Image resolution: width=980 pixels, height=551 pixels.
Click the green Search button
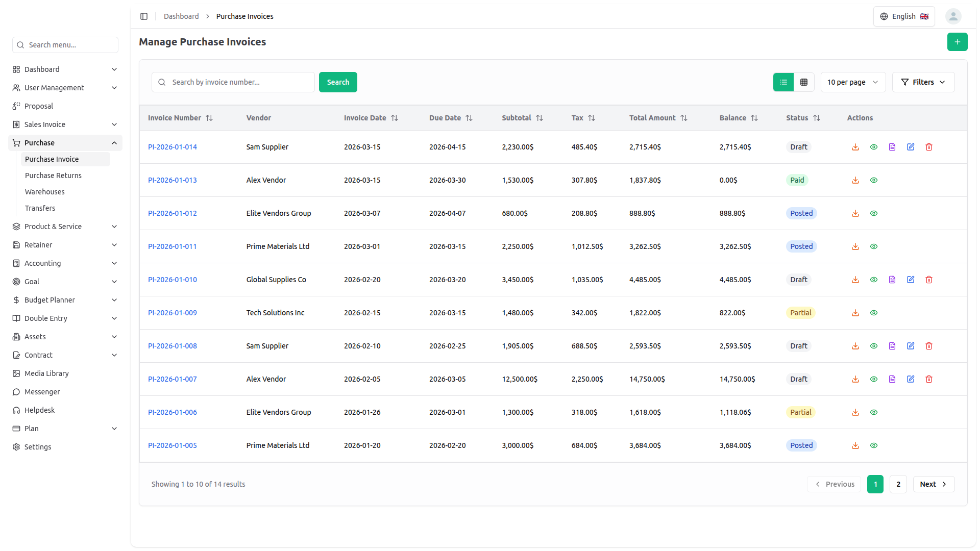pos(338,82)
